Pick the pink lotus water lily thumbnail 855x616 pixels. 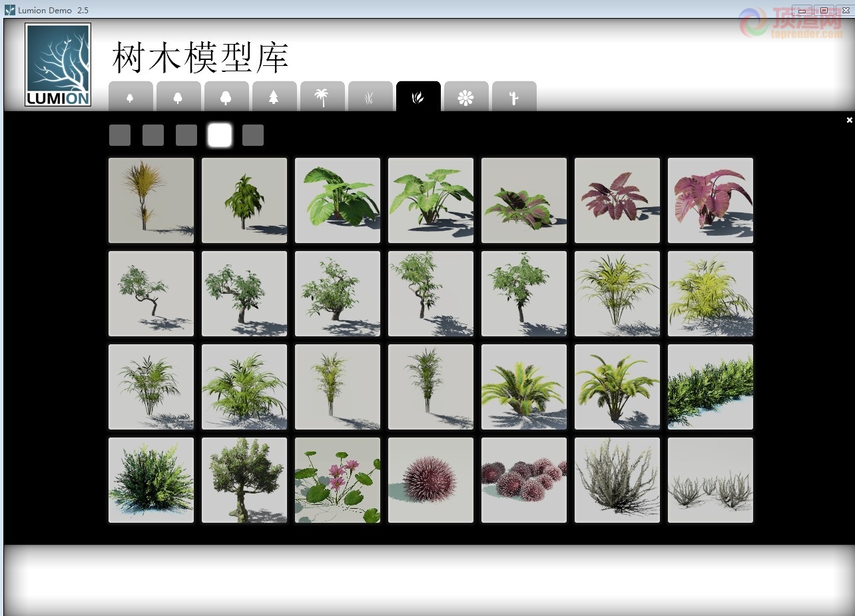pyautogui.click(x=338, y=480)
